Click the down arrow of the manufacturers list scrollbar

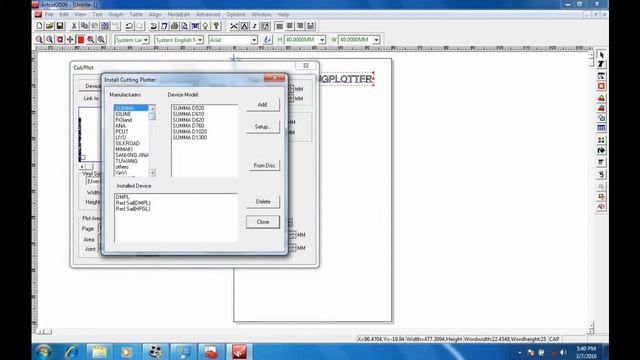pos(152,173)
